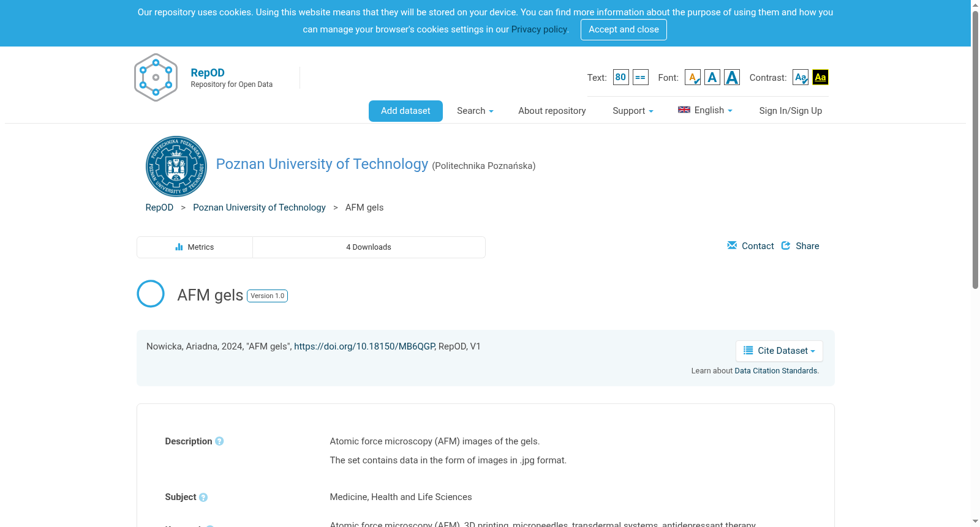Open Poznan University of Technology breadcrumb

click(x=259, y=207)
